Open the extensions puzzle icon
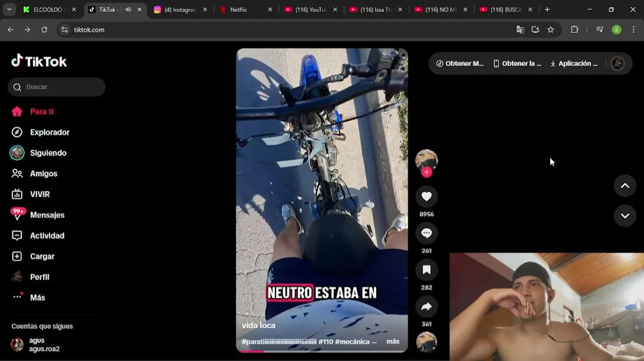 [575, 30]
